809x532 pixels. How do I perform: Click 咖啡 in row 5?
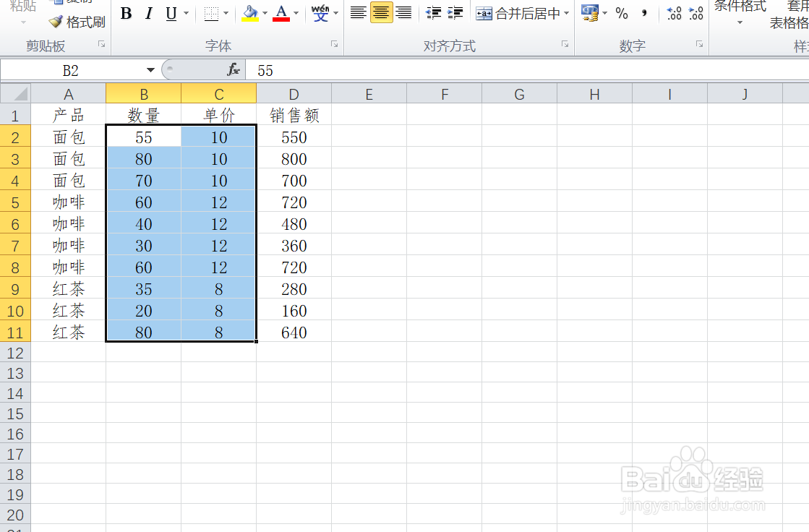click(x=69, y=202)
